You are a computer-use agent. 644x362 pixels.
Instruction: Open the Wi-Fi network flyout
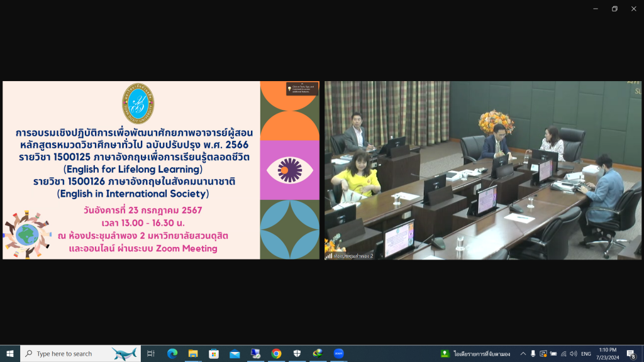click(563, 354)
